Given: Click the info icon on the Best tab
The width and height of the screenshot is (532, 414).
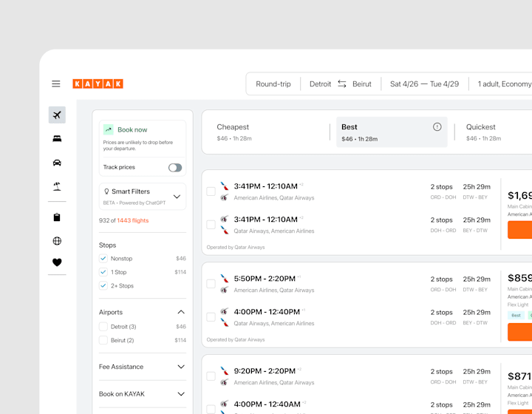Looking at the screenshot, I should click(x=437, y=127).
